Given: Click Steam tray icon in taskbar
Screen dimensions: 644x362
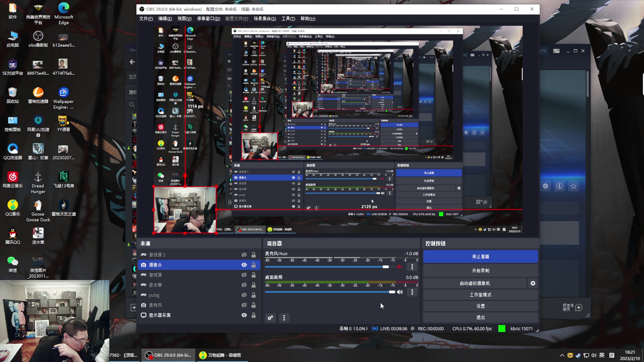Looking at the screenshot, I should [x=578, y=355].
